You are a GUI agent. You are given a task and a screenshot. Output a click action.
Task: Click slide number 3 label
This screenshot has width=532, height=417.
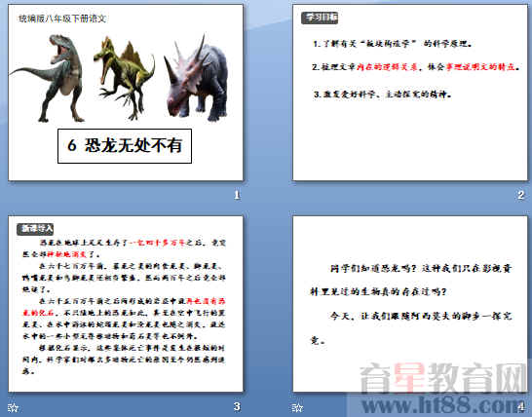(237, 406)
